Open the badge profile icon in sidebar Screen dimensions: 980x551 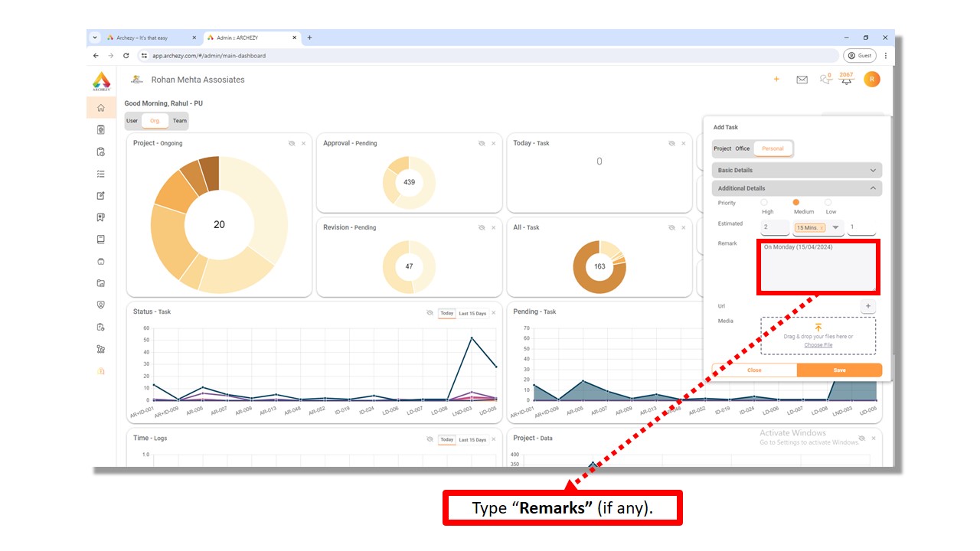click(101, 130)
